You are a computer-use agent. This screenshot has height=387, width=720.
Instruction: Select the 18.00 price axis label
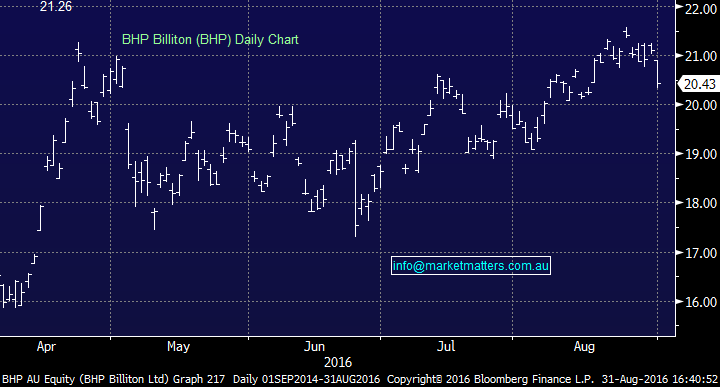701,203
